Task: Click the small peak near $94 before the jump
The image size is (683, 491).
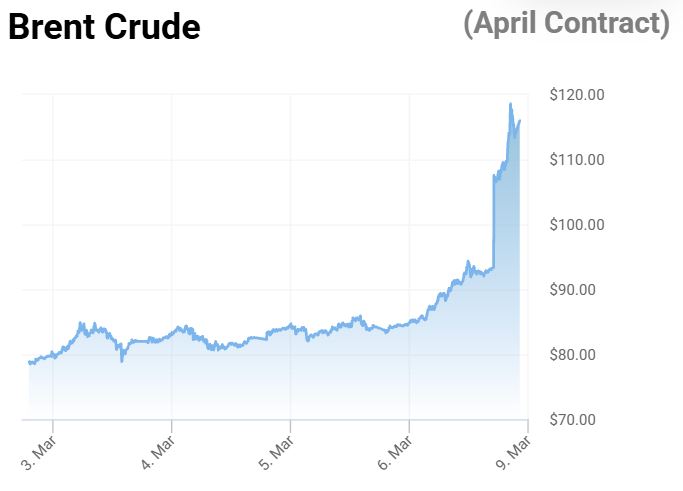Action: (x=467, y=262)
